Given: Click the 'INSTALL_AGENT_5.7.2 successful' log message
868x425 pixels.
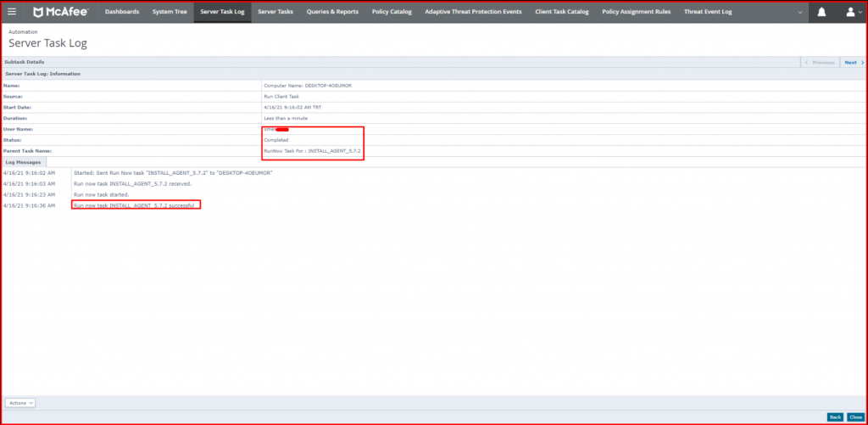Looking at the screenshot, I should click(x=134, y=205).
